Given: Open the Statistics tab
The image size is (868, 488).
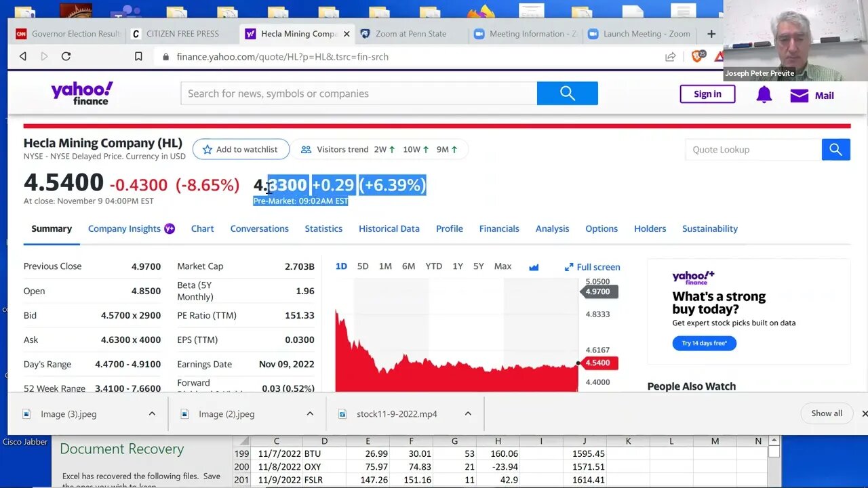Looking at the screenshot, I should coord(323,229).
